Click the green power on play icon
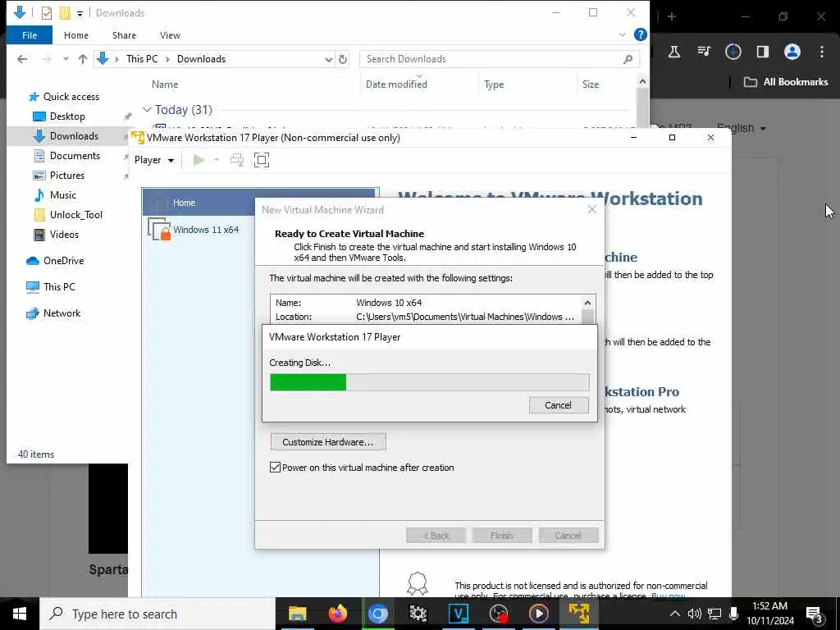 pyautogui.click(x=199, y=160)
